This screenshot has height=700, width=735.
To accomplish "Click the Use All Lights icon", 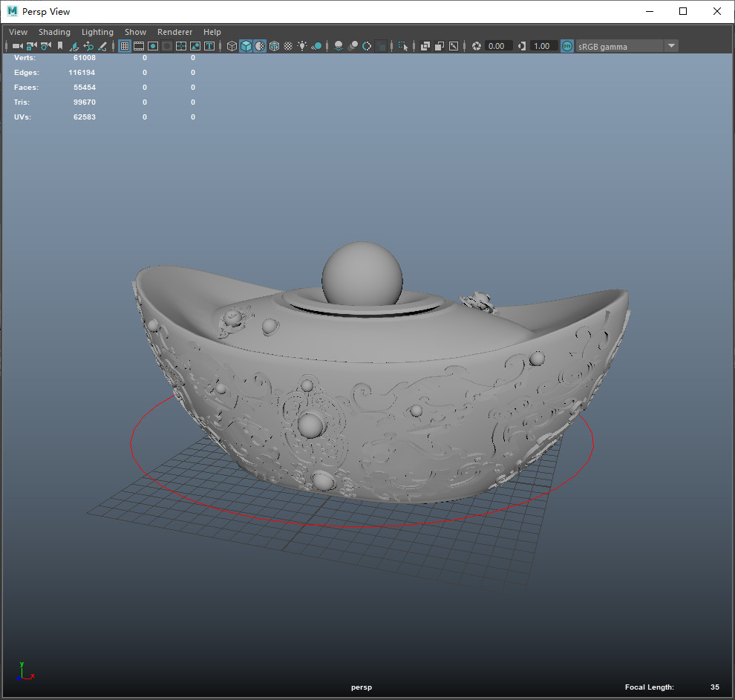I will click(302, 46).
